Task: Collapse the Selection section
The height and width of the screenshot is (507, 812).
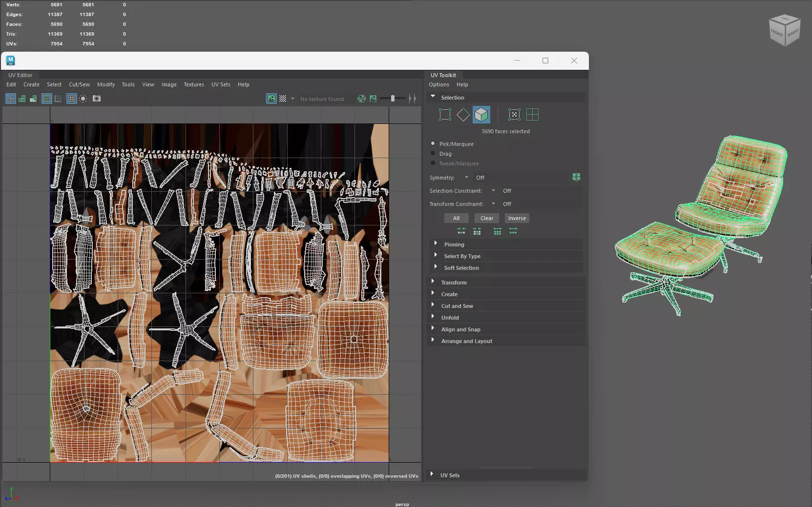Action: point(433,97)
